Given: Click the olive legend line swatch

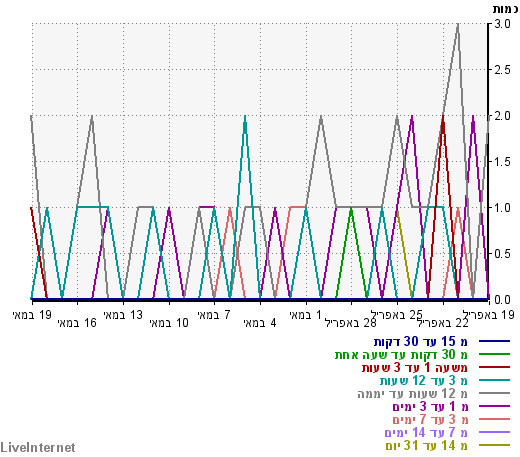Looking at the screenshot, I should pyautogui.click(x=494, y=445).
